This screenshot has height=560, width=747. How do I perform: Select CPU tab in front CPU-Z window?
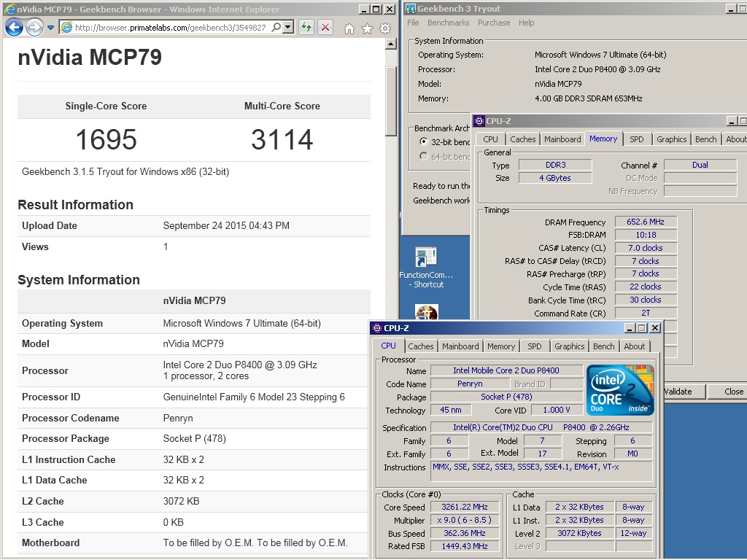coord(388,346)
